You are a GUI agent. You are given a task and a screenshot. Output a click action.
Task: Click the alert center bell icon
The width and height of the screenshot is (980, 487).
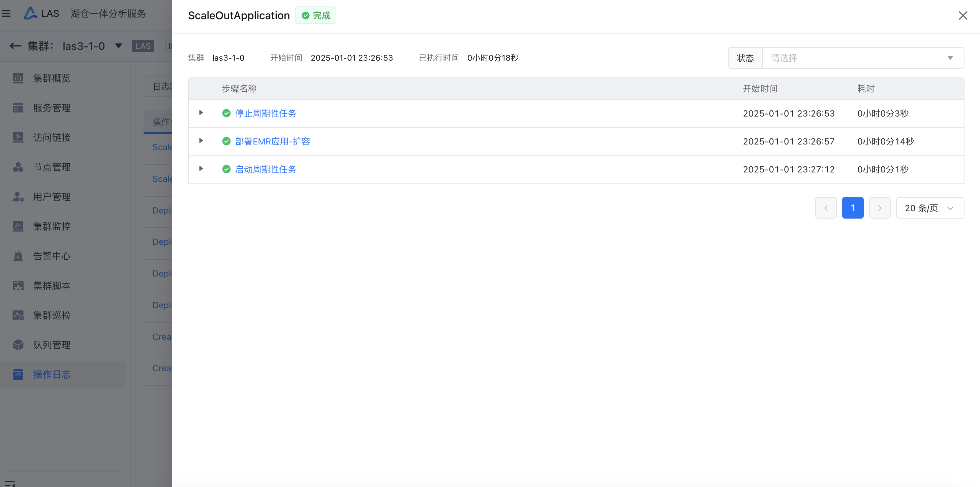[18, 256]
